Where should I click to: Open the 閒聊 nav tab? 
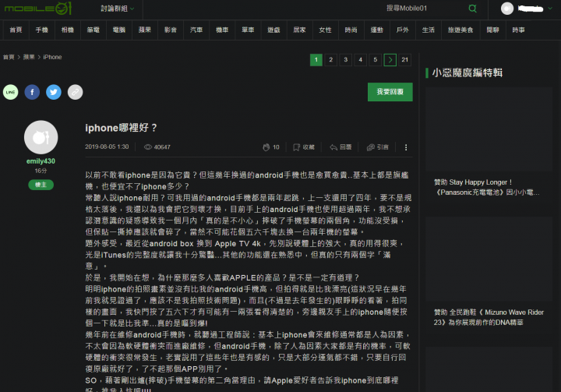(492, 30)
